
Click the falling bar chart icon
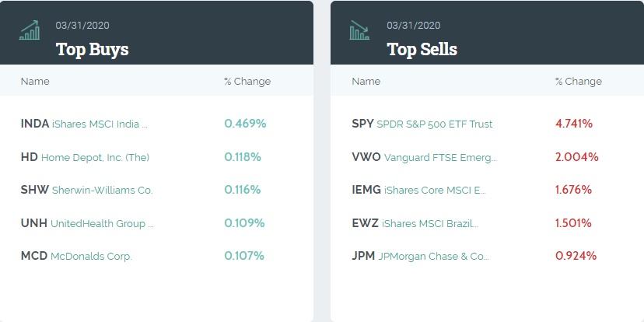[359, 30]
